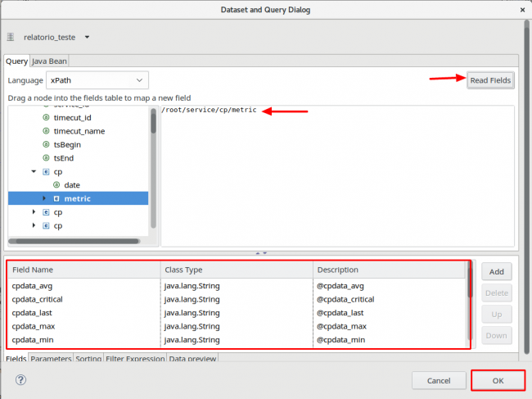Open the Data preview tab

coord(192,359)
